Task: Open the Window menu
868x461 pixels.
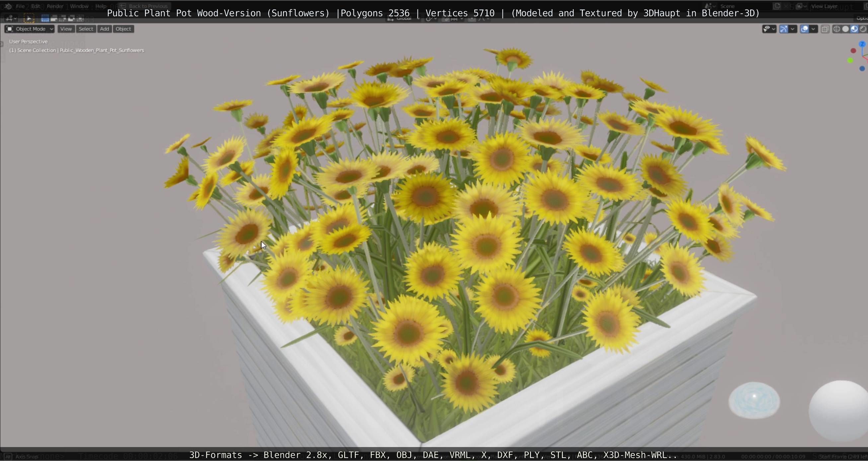Action: (79, 6)
